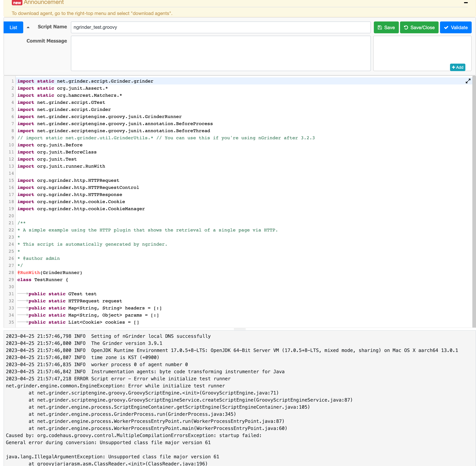Click the checkmark Validate button

point(456,27)
